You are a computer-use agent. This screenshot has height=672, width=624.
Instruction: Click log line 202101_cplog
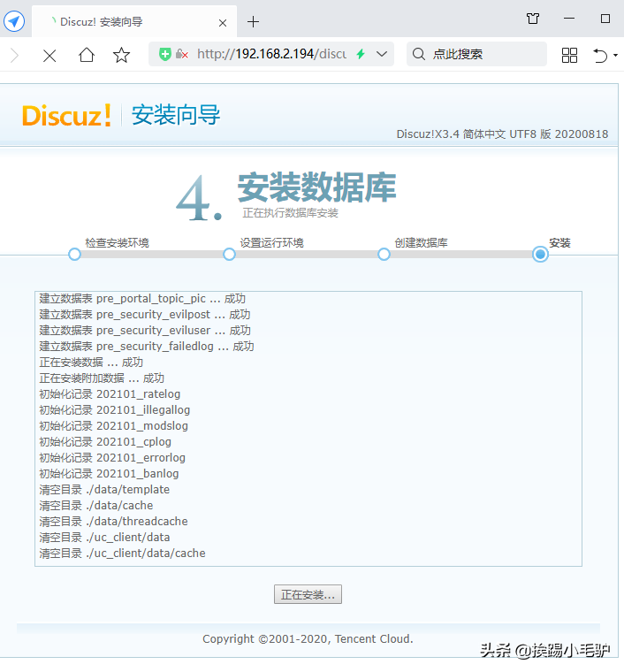[x=105, y=441]
